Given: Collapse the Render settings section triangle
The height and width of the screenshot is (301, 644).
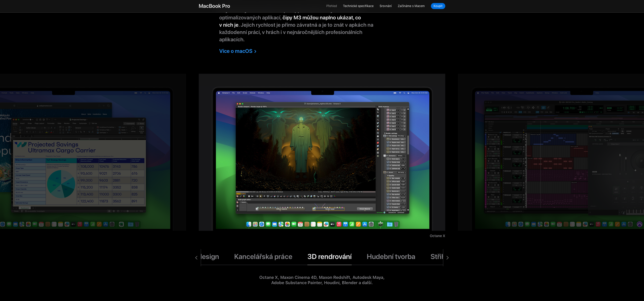Looking at the screenshot, I should click(x=385, y=133).
